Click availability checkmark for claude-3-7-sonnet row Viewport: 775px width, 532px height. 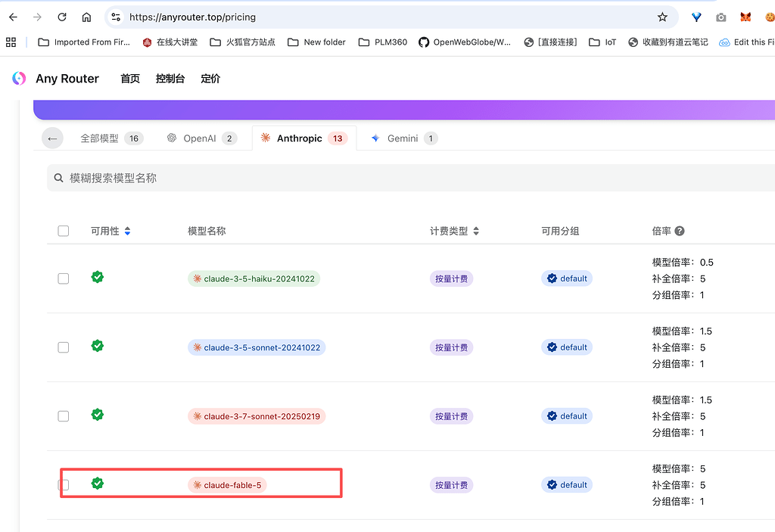tap(98, 415)
